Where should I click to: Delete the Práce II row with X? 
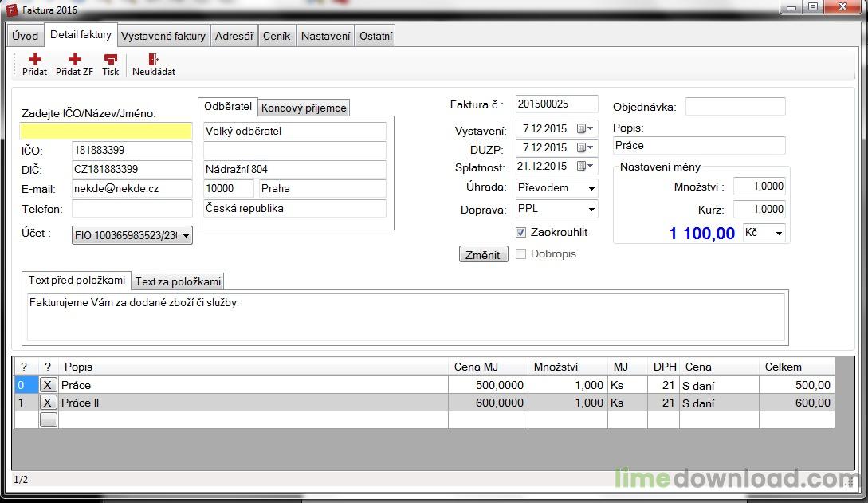tap(48, 403)
